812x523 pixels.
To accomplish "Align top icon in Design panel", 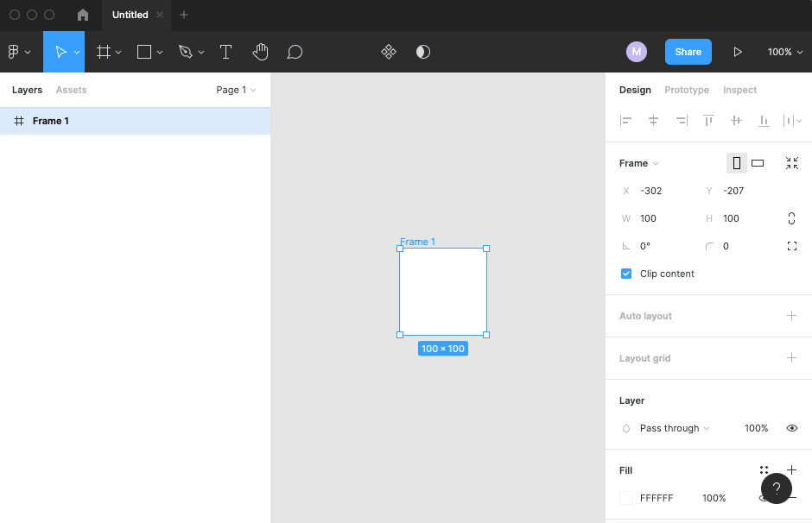I will (x=708, y=121).
